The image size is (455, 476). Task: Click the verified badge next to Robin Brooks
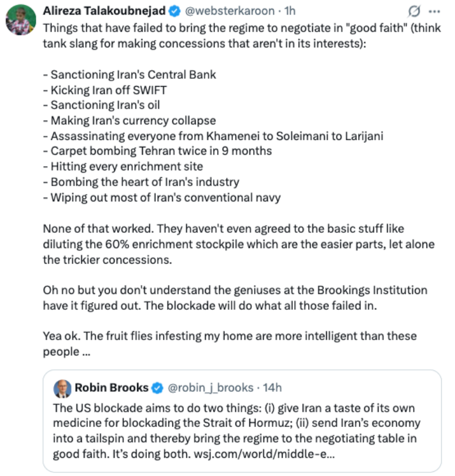[x=157, y=388]
